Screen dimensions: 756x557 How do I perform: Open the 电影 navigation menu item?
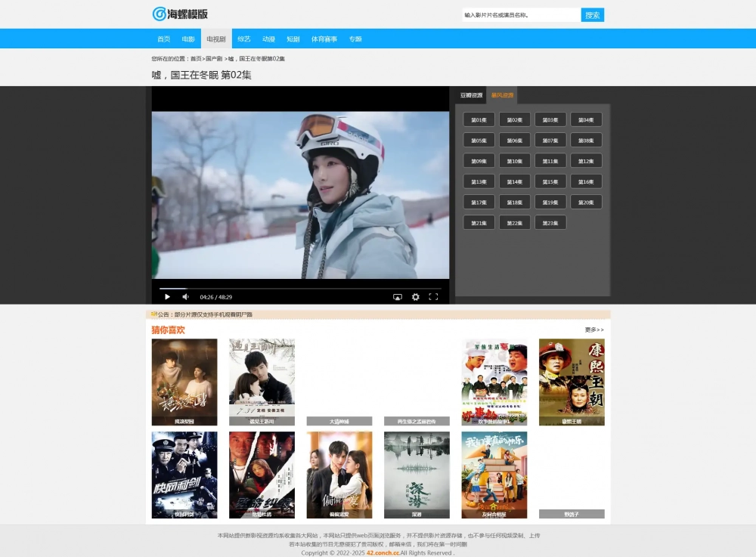pos(188,39)
